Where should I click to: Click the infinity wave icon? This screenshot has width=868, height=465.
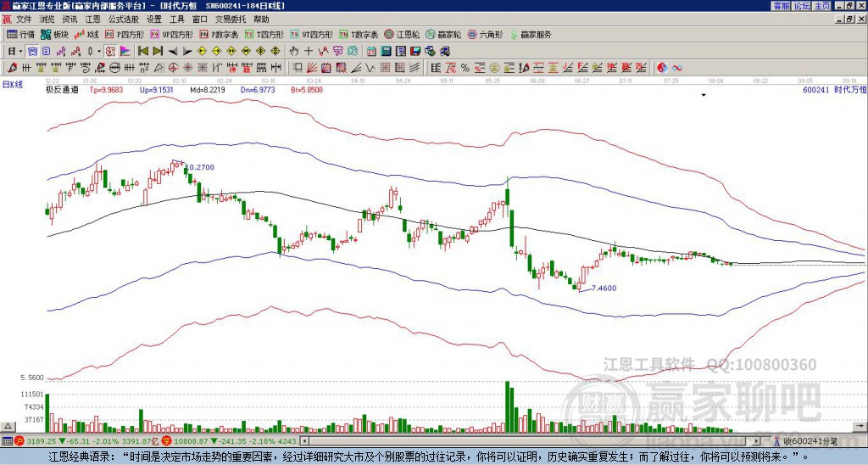click(x=677, y=68)
